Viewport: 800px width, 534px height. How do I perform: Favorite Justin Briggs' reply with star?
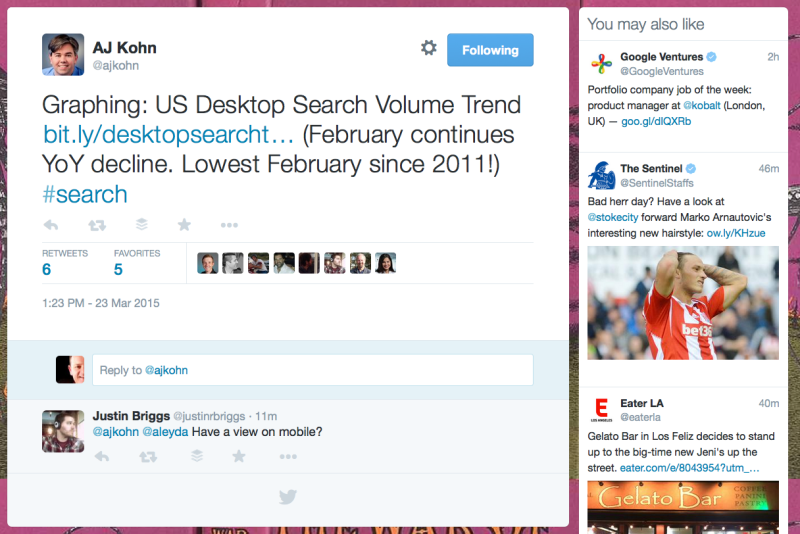238,456
